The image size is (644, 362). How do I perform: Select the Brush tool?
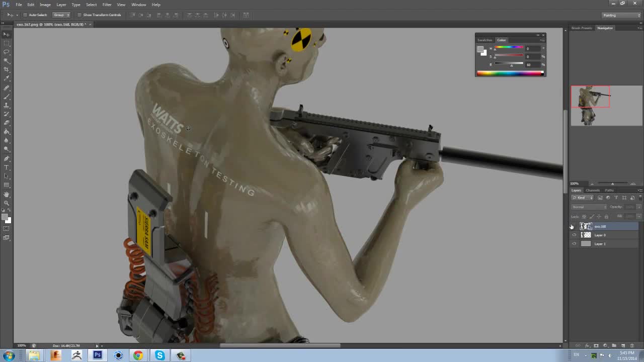7,96
